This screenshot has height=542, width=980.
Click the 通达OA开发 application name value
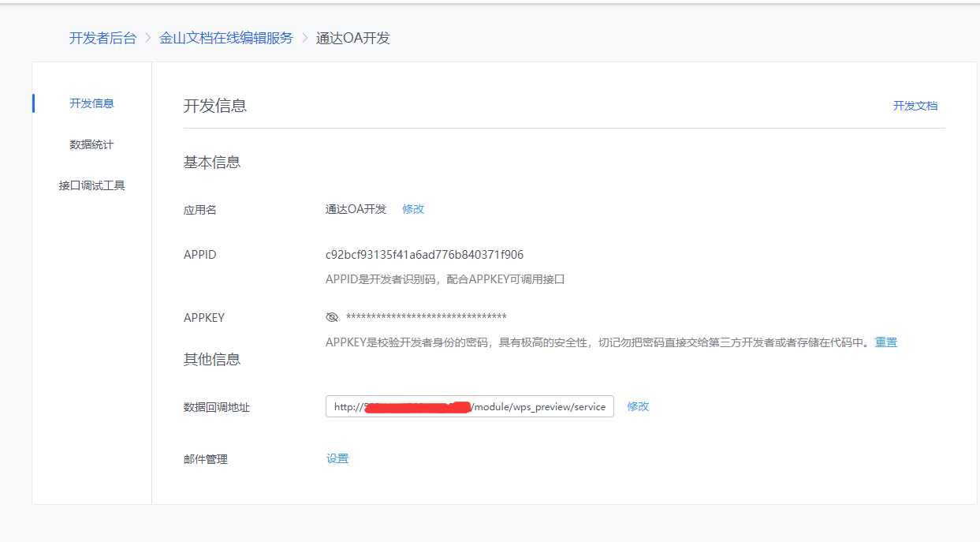[x=356, y=209]
